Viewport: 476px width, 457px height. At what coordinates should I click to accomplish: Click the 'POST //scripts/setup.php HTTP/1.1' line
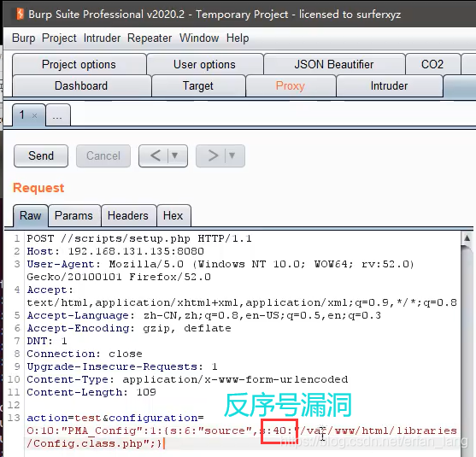click(x=139, y=238)
